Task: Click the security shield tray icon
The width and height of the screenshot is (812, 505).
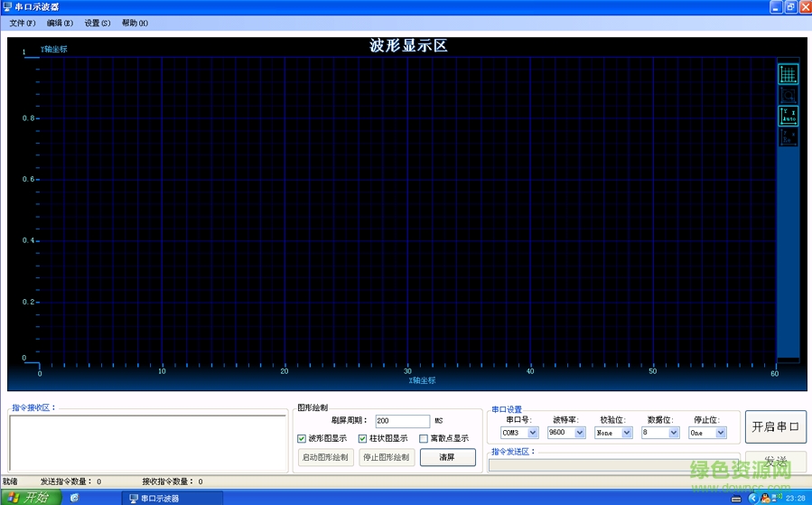Action: tap(765, 498)
